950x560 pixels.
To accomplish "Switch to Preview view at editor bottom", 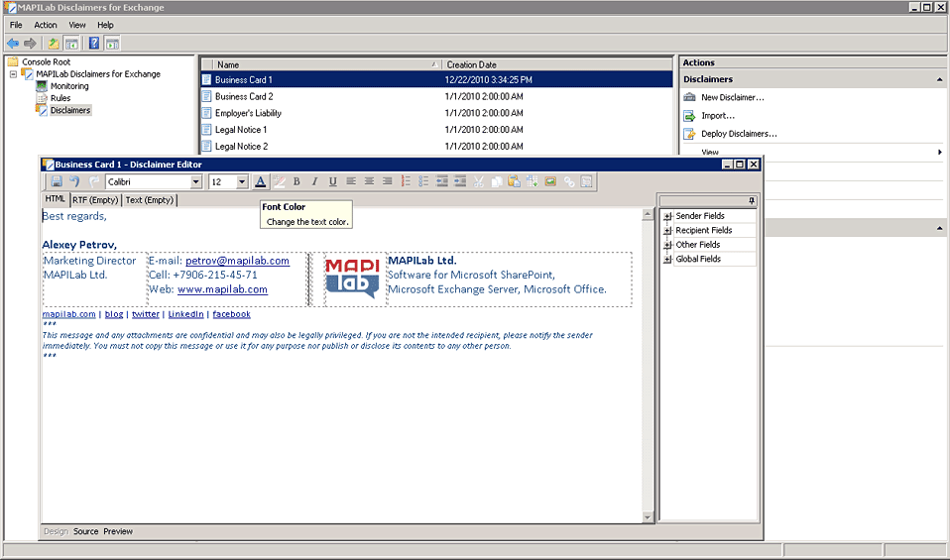I will 118,531.
